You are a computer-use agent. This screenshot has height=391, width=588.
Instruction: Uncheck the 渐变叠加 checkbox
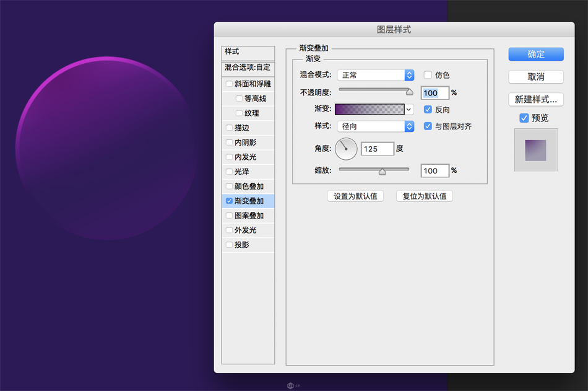pos(229,201)
